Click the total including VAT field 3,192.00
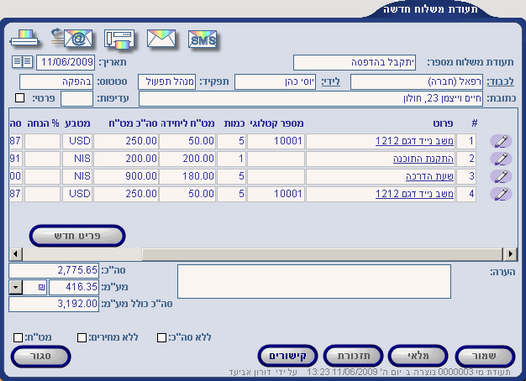Image resolution: width=526 pixels, height=381 pixels. [x=54, y=304]
